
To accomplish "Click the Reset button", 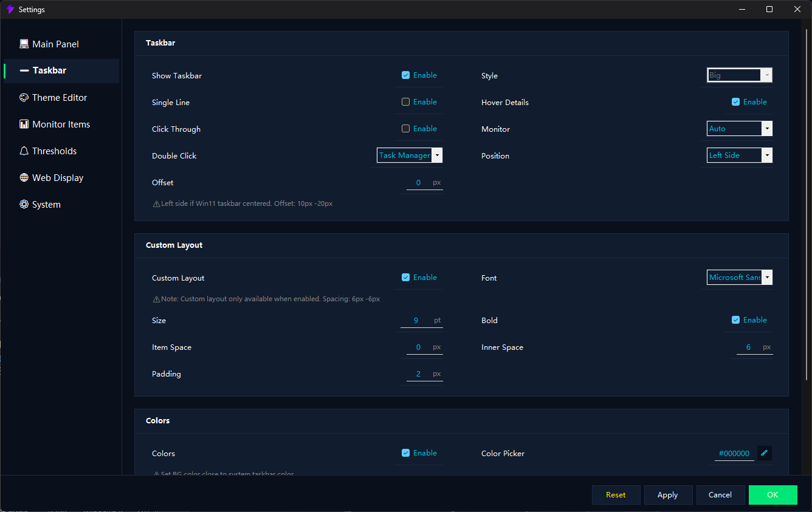I will (x=616, y=495).
